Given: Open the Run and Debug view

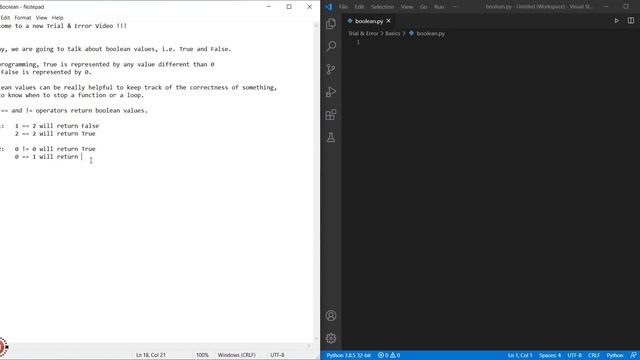Looking at the screenshot, I should (331, 92).
